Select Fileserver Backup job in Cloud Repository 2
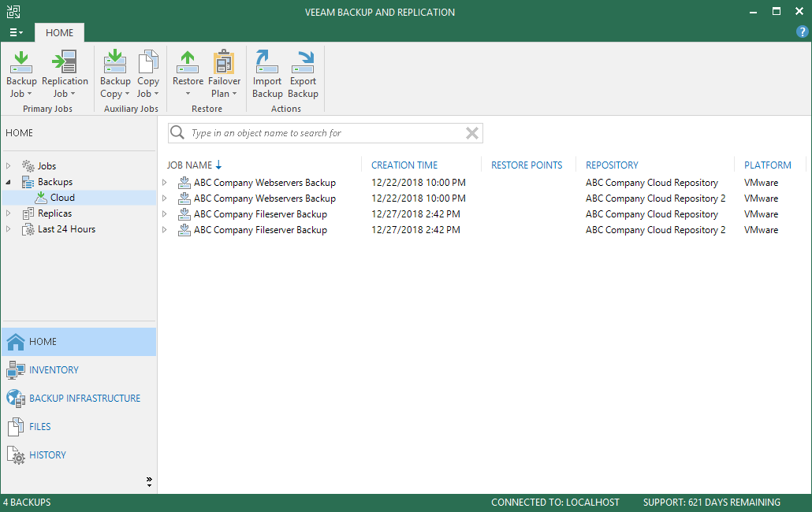This screenshot has width=812, height=512. click(260, 230)
